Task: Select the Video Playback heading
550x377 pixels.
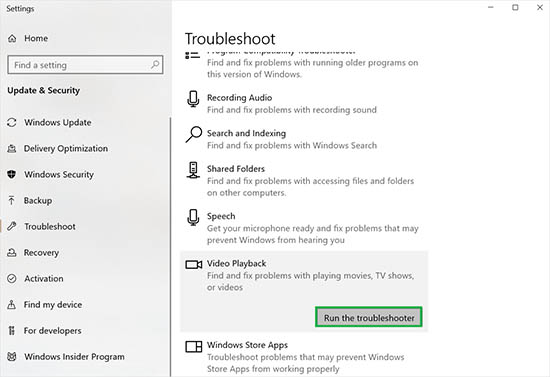Action: pyautogui.click(x=236, y=263)
